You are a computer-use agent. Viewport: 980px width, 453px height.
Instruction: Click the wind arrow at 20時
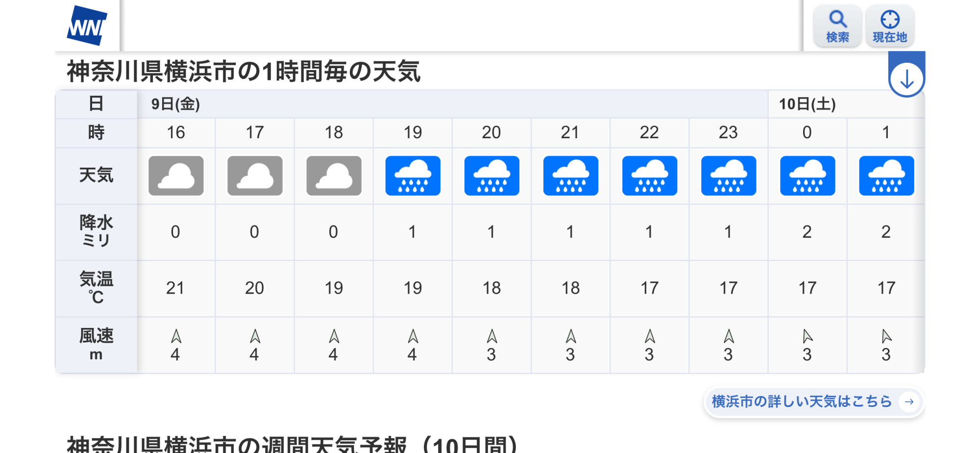coord(491,336)
